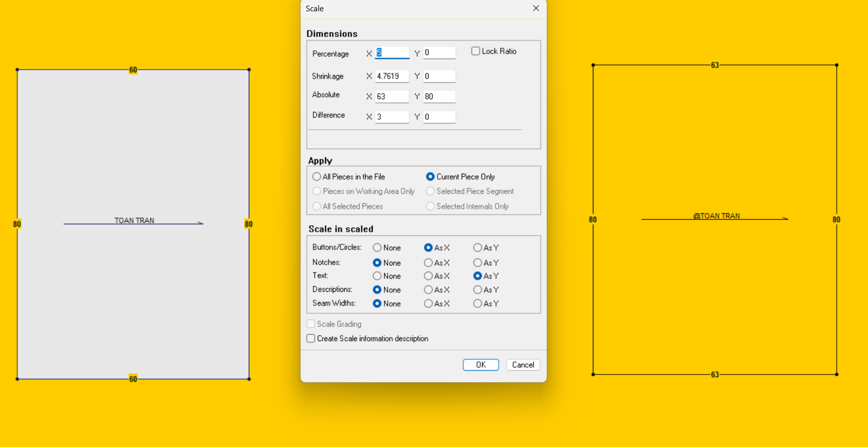Set Descriptions scaling to As Y

point(478,290)
